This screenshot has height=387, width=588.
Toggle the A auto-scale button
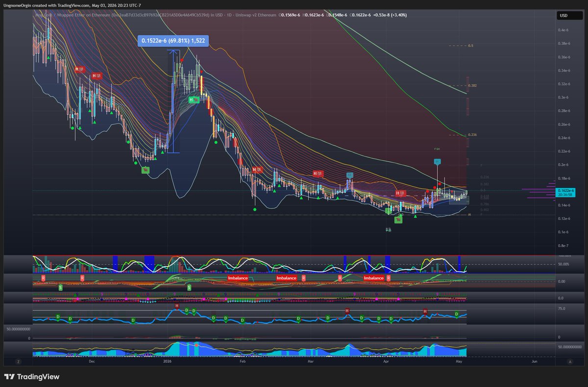(570, 362)
